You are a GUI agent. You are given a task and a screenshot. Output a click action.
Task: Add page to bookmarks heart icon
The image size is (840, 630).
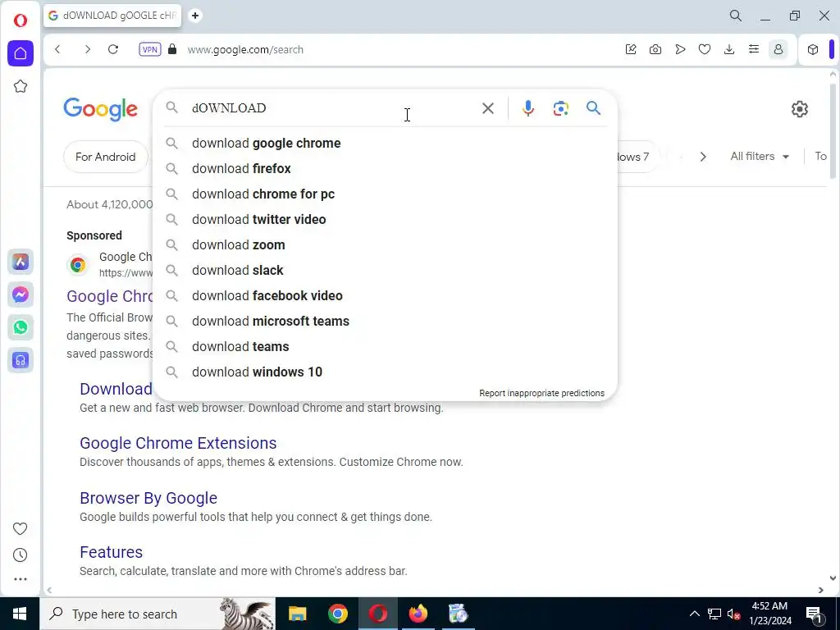coord(705,49)
